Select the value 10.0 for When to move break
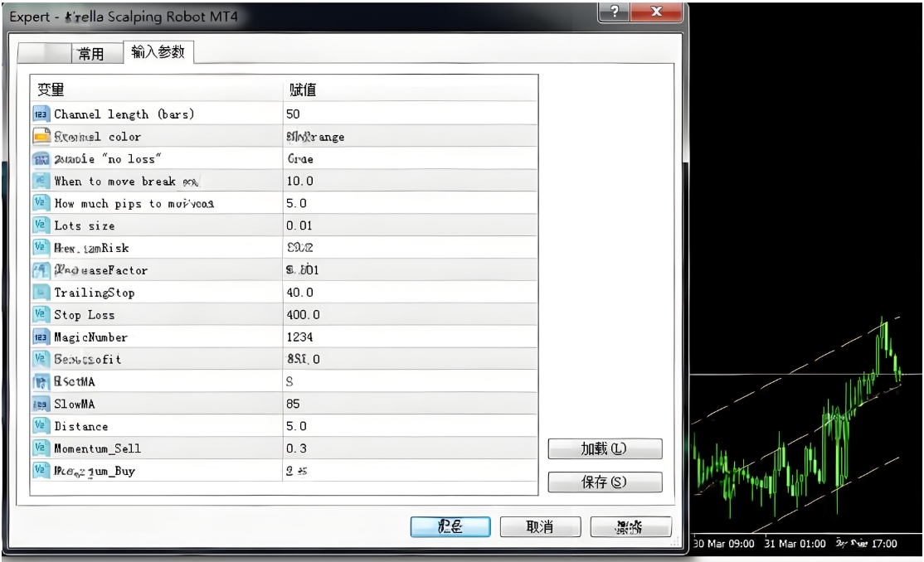Image resolution: width=924 pixels, height=562 pixels. (300, 181)
